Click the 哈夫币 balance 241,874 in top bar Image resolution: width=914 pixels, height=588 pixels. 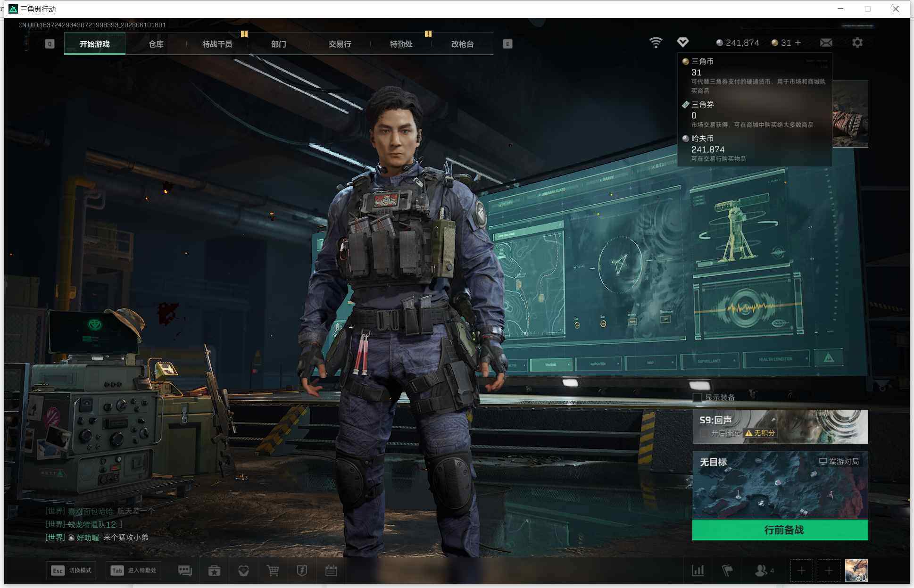742,43
